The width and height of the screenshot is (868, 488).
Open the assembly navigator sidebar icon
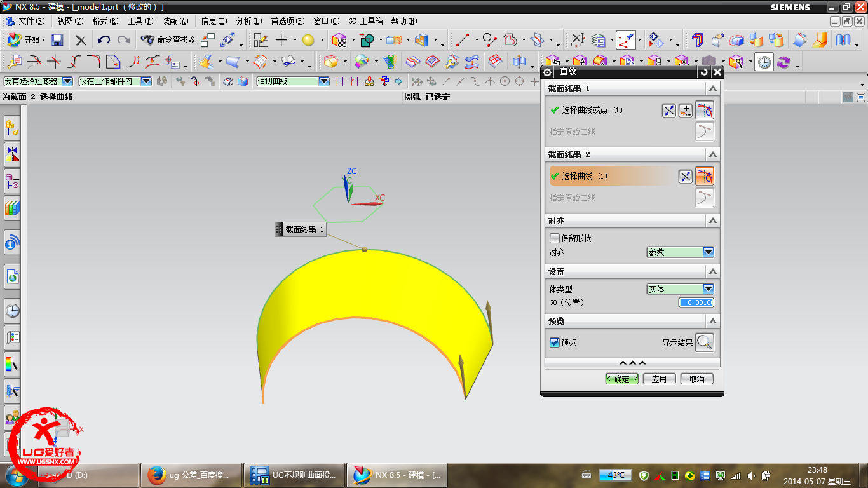(x=12, y=128)
